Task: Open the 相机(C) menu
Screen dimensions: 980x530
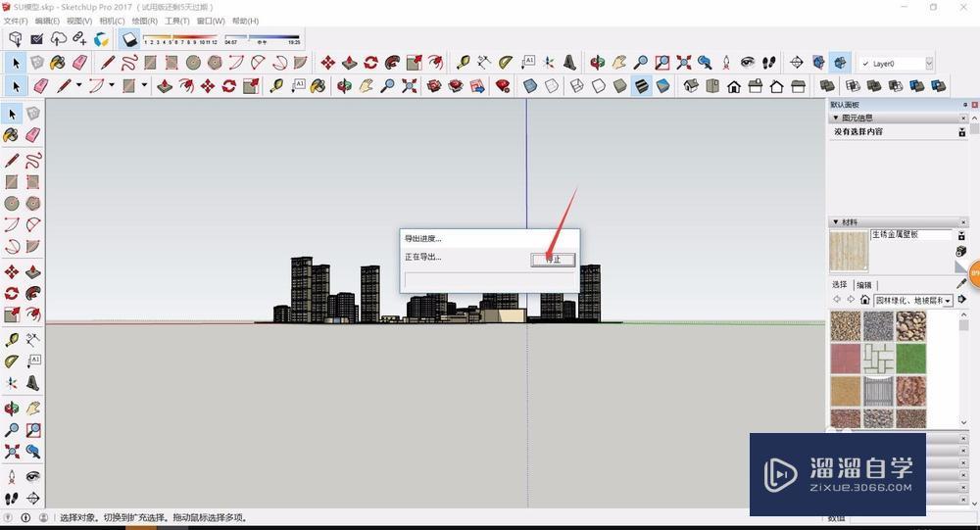Action: pyautogui.click(x=112, y=22)
